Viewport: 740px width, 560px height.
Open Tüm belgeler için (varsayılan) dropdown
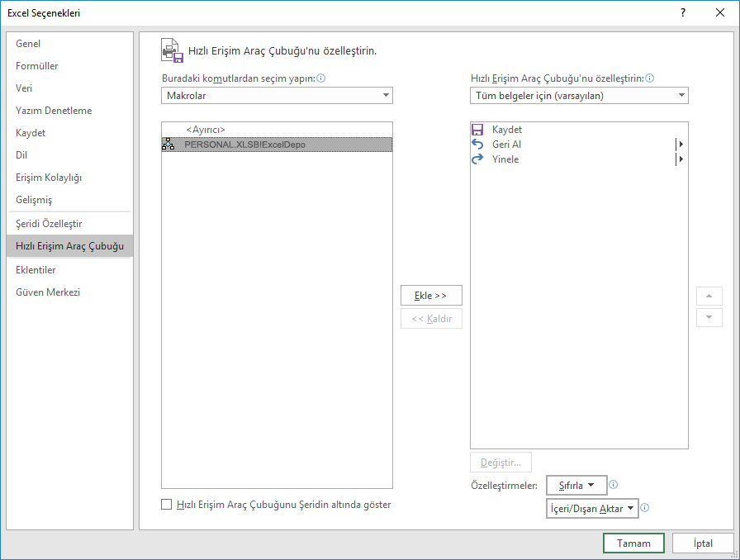click(579, 95)
